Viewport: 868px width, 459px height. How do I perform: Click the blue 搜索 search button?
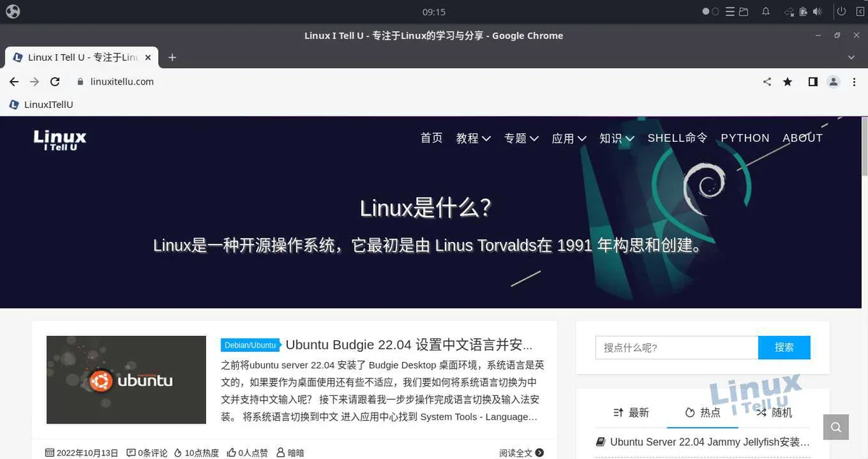pyautogui.click(x=784, y=348)
